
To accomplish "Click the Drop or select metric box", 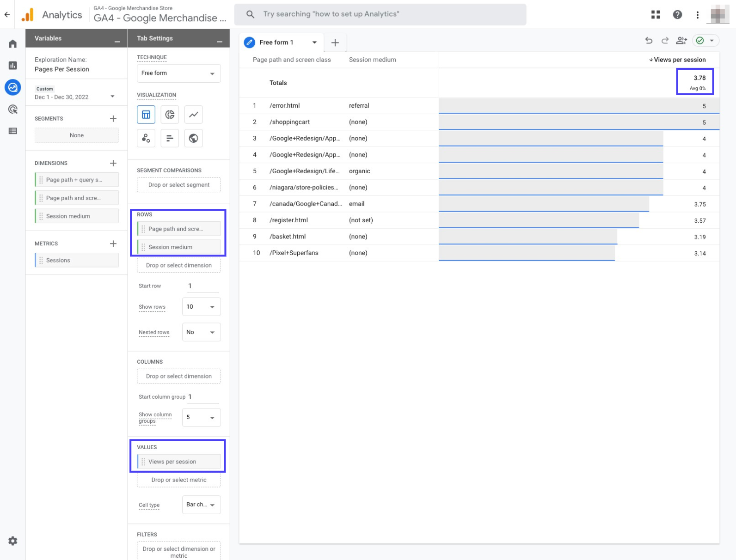I will (178, 480).
